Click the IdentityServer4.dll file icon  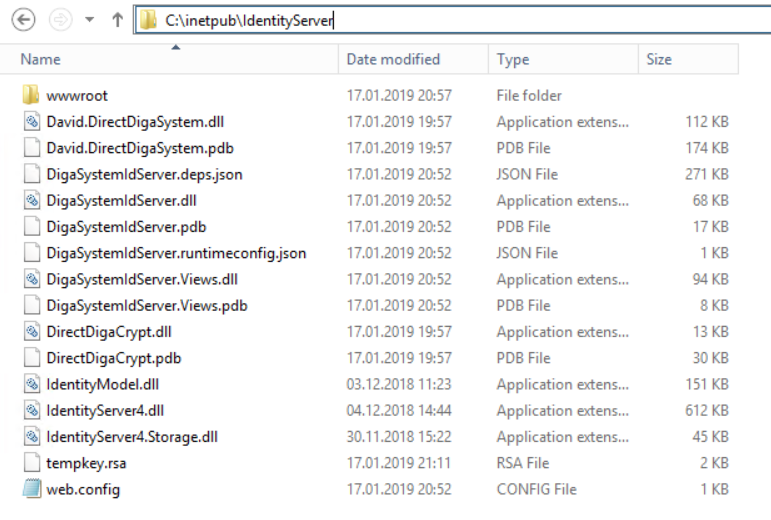point(31,411)
